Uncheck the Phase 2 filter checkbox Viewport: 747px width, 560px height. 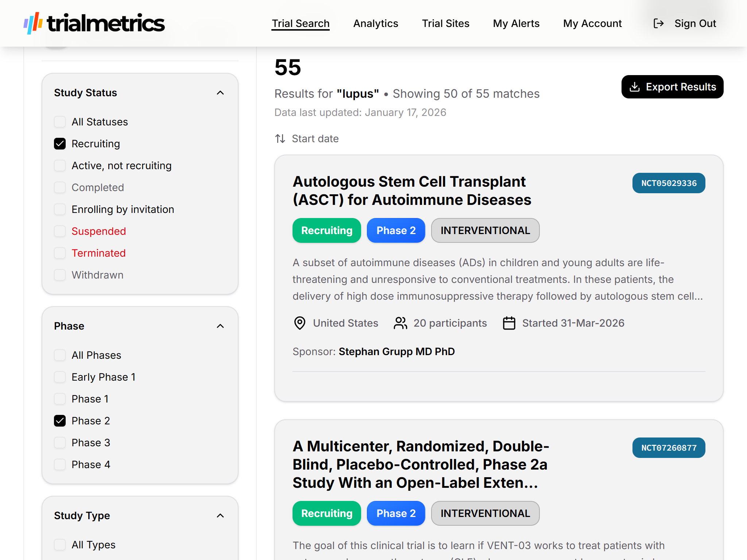click(60, 421)
